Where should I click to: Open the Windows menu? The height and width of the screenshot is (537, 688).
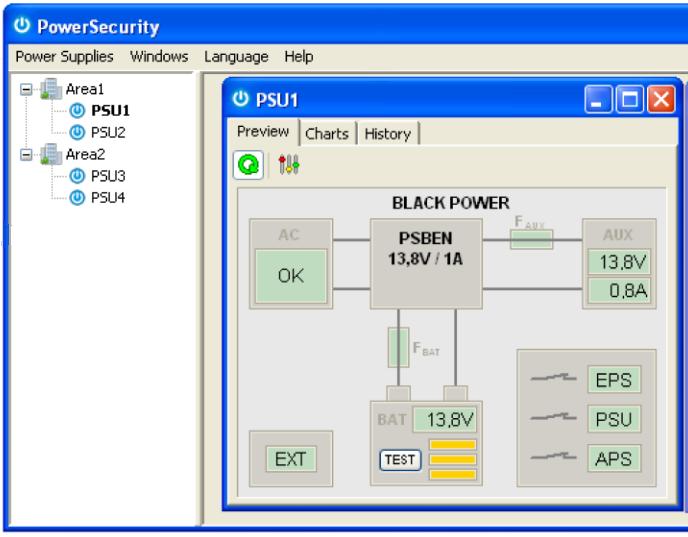(x=159, y=57)
